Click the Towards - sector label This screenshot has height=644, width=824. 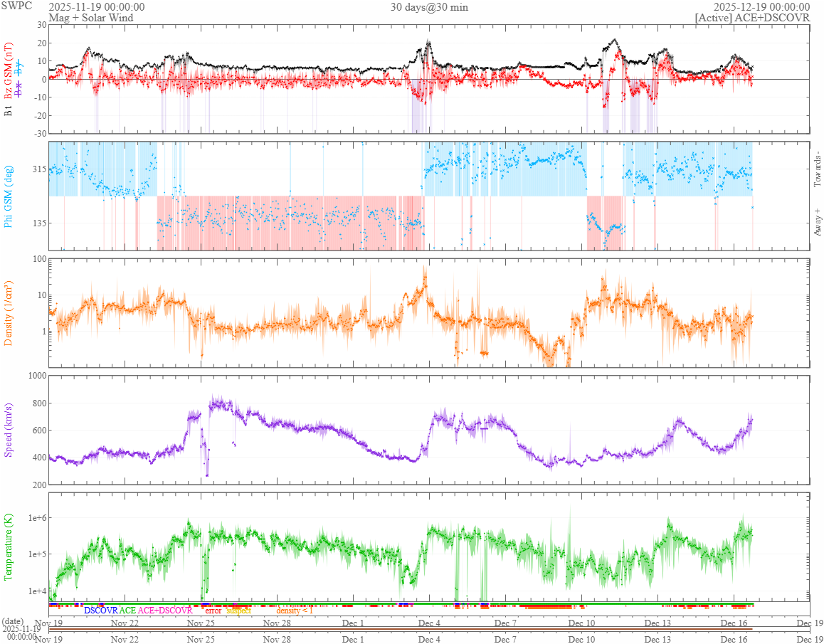[x=817, y=169]
